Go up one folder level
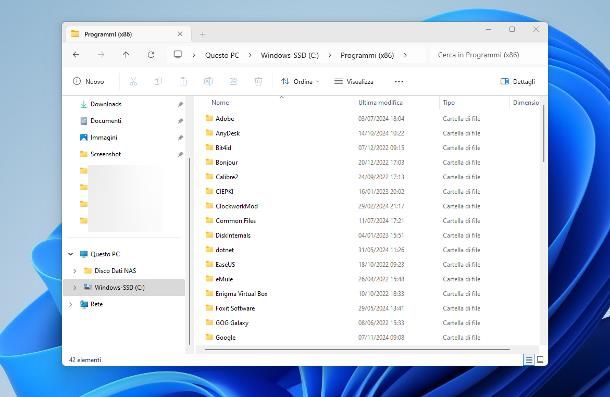610x397 pixels. 126,55
